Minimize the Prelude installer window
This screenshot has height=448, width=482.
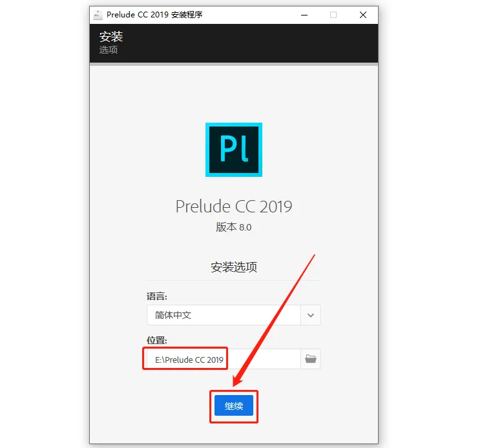click(304, 15)
